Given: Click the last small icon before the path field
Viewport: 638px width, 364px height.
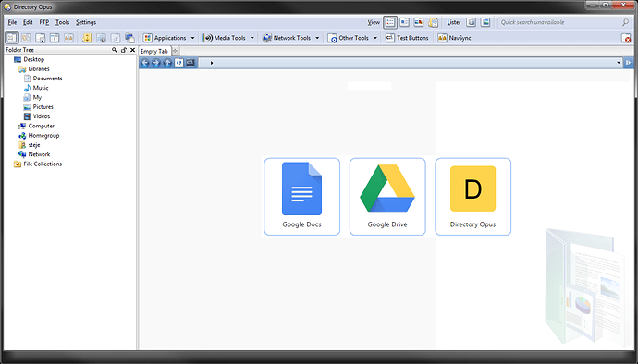Looking at the screenshot, I should [x=190, y=63].
